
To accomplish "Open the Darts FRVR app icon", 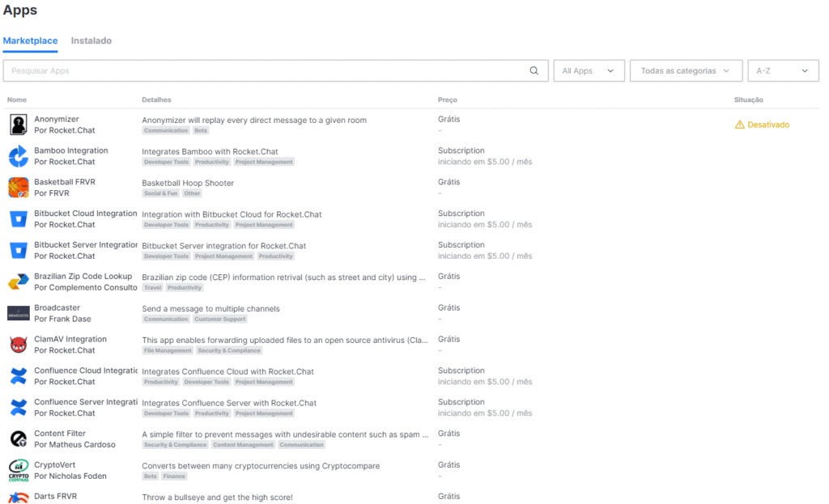I will point(19,498).
